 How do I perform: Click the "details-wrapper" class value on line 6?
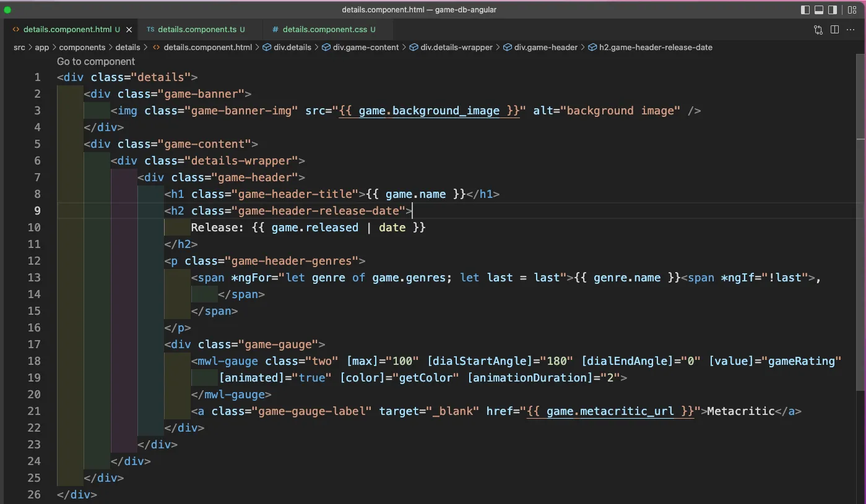point(241,161)
